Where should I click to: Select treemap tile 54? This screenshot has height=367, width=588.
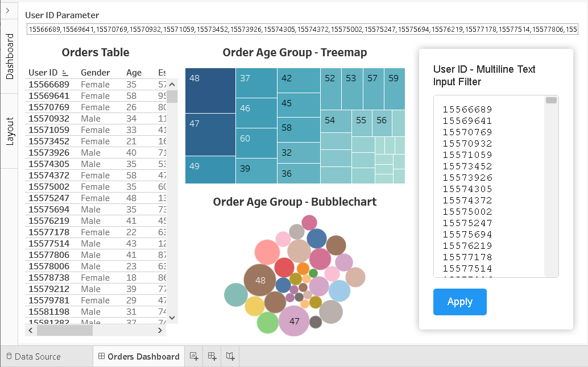[x=337, y=122]
